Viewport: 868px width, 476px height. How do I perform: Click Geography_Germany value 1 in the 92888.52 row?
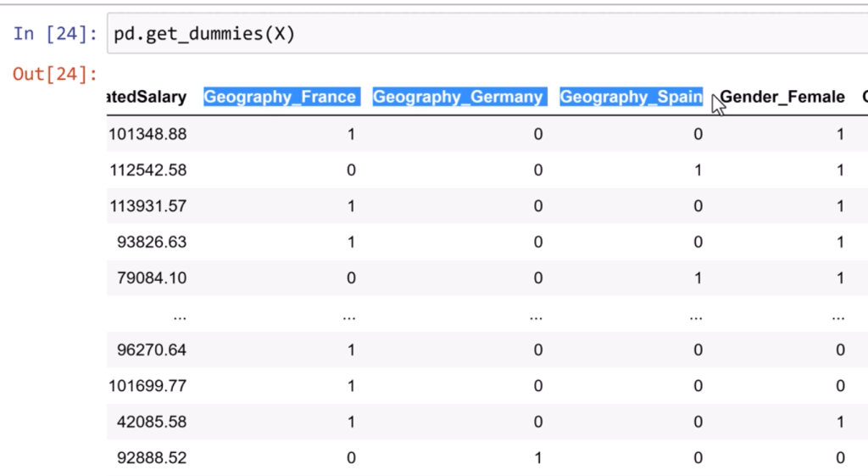(x=537, y=458)
